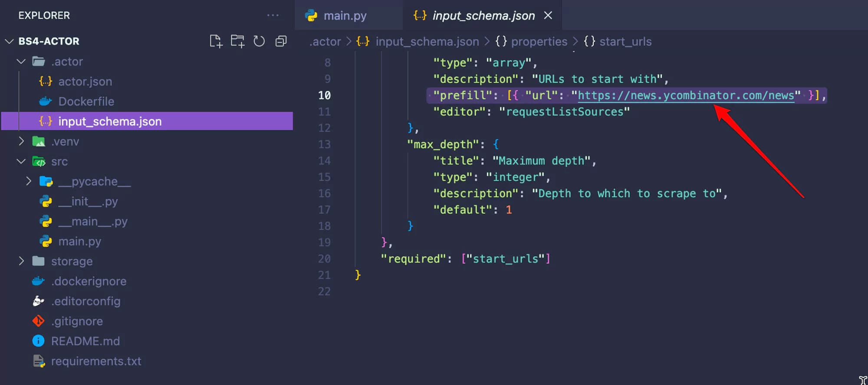This screenshot has width=868, height=385.
Task: Click the Python icon on main.py tab
Action: 311,16
